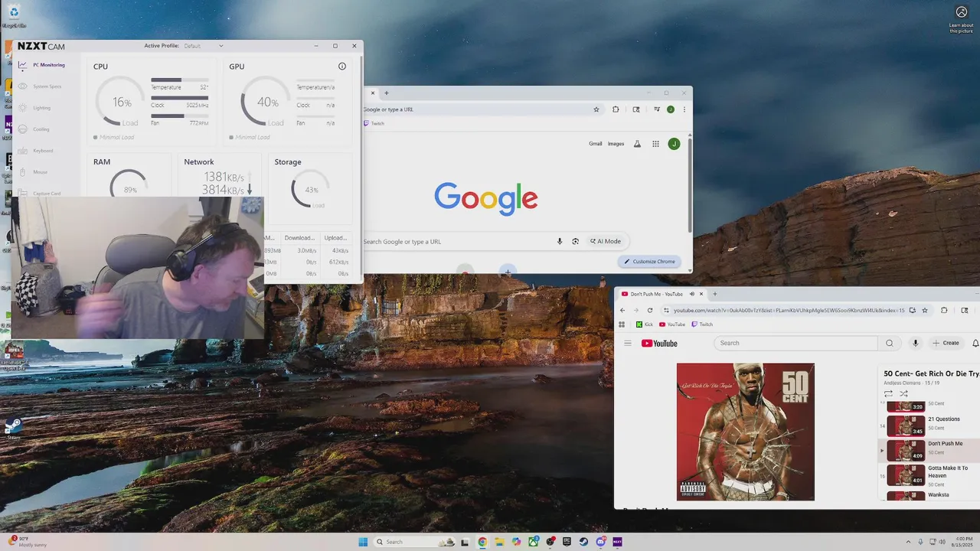Click the youtube.com URL in address bar
Screen dimensions: 980x551
point(789,310)
